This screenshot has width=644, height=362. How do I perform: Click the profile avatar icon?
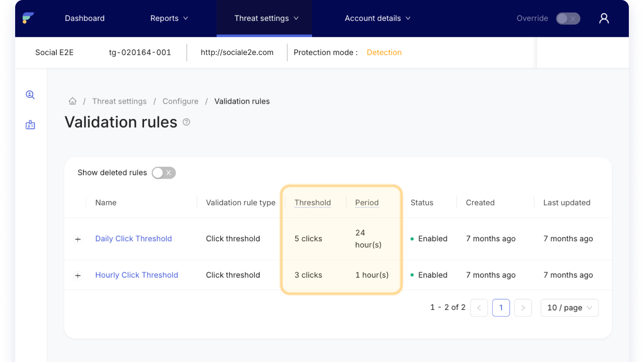tap(604, 18)
